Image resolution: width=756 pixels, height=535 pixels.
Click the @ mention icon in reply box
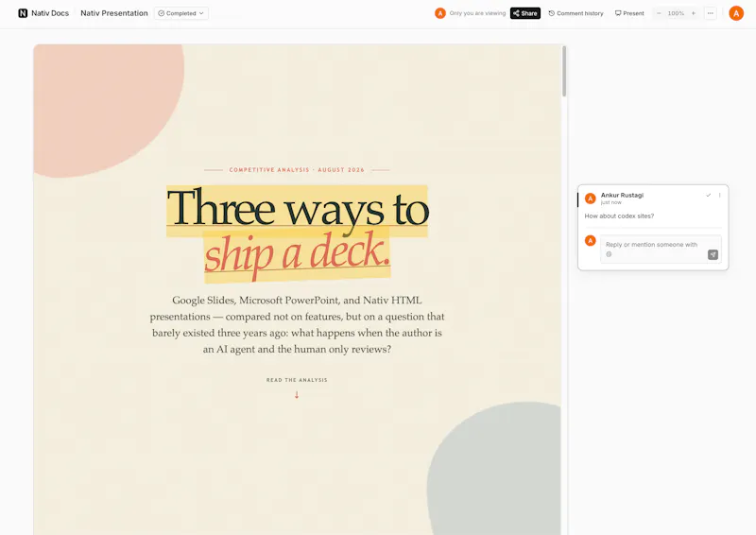[609, 254]
